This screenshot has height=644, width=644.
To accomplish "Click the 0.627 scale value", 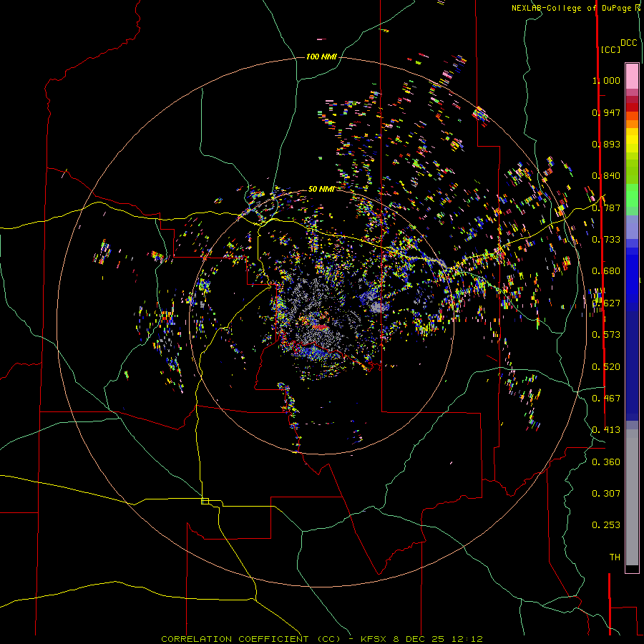I will [606, 303].
